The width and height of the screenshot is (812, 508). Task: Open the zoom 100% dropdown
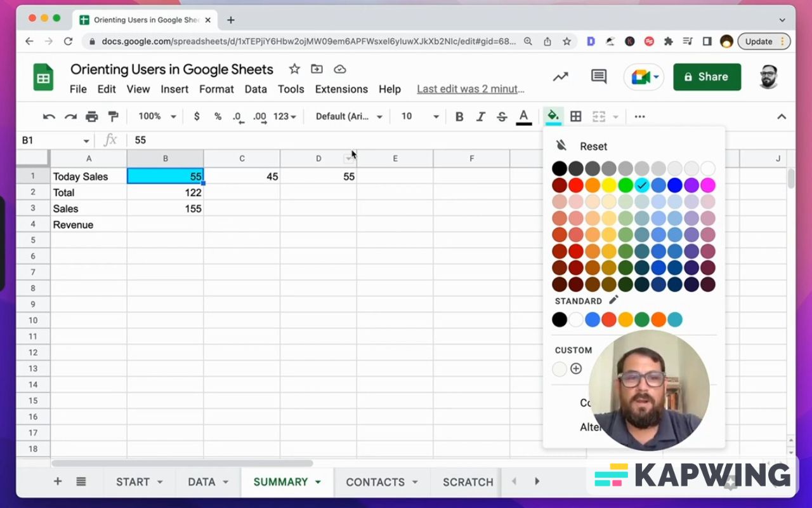(x=157, y=117)
